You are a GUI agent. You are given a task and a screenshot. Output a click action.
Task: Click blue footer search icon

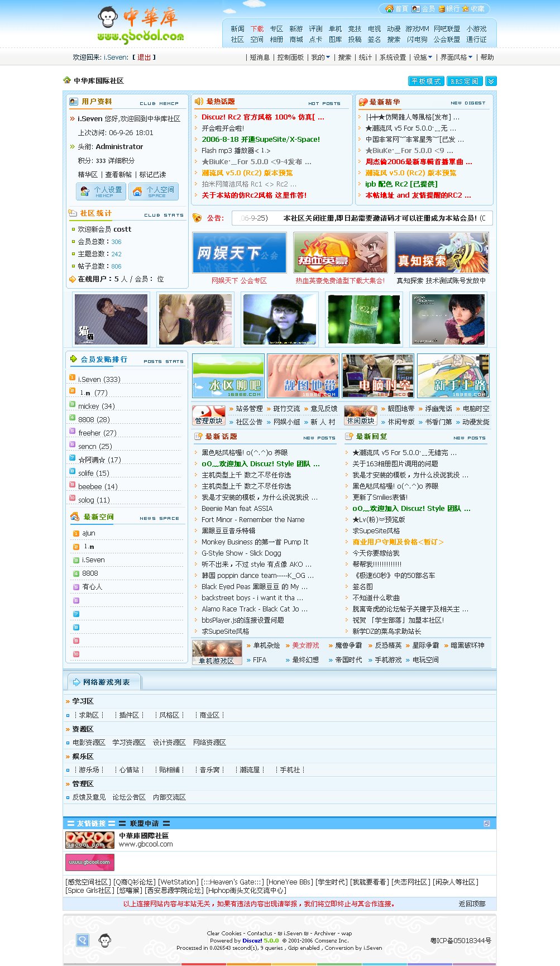pos(83,940)
